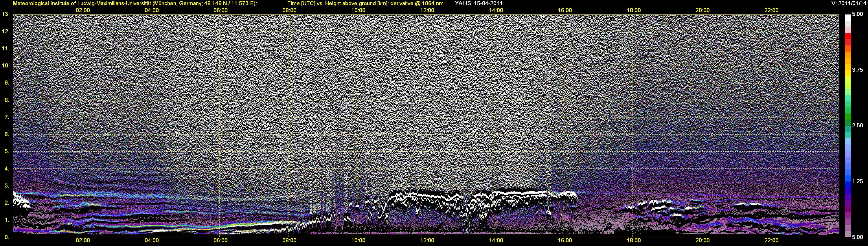This screenshot has width=868, height=246.
Task: Click 14:00 on the lower time axis
Action: pyautogui.click(x=496, y=240)
